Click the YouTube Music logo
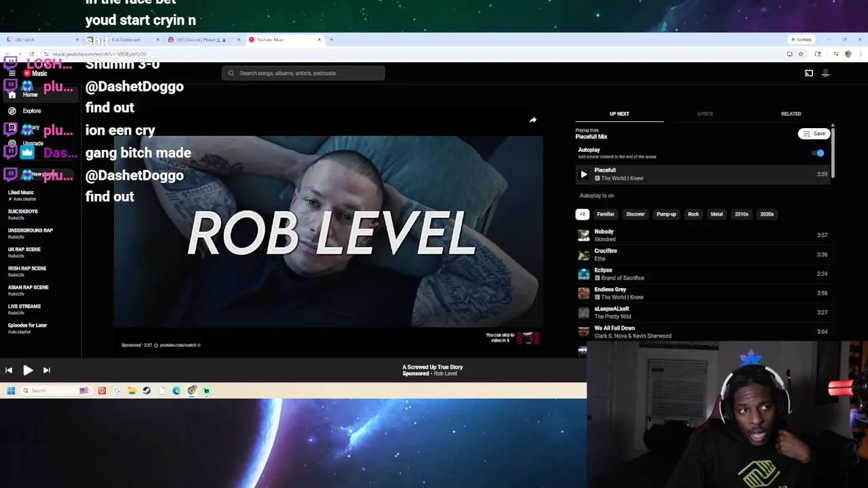Screen dimensions: 868x488 coord(36,73)
